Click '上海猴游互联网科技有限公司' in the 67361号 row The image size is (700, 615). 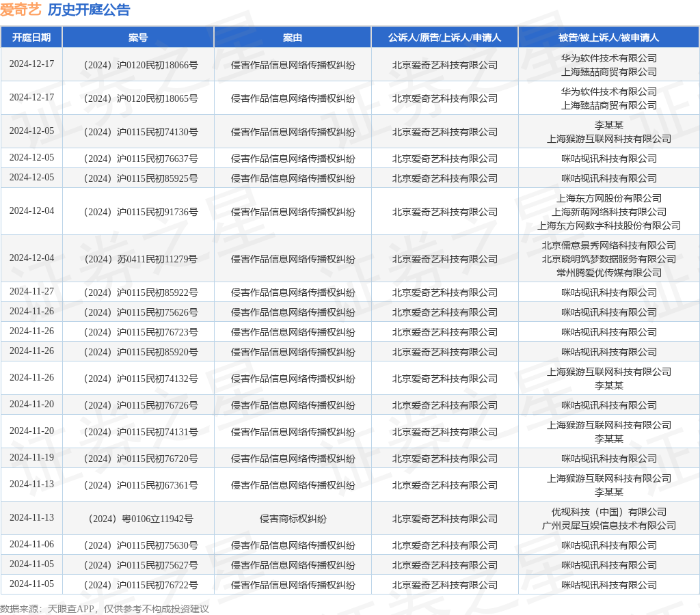[x=609, y=479]
